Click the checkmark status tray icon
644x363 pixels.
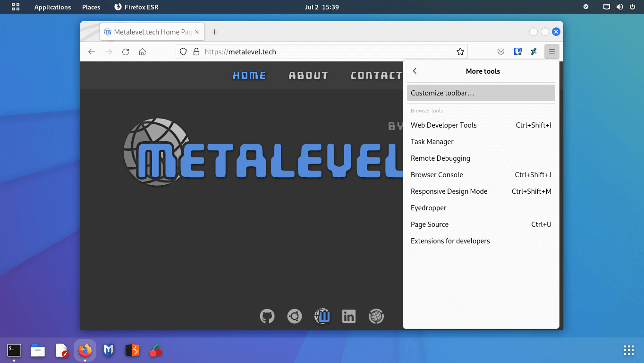(x=586, y=7)
